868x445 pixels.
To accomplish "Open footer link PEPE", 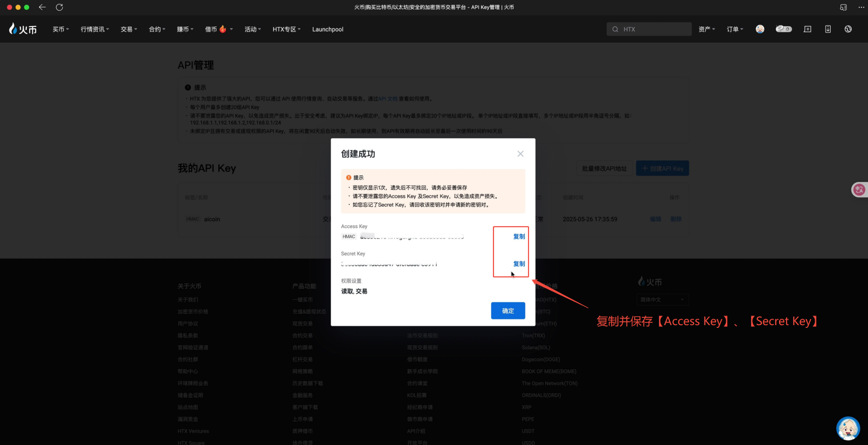I will (x=528, y=419).
